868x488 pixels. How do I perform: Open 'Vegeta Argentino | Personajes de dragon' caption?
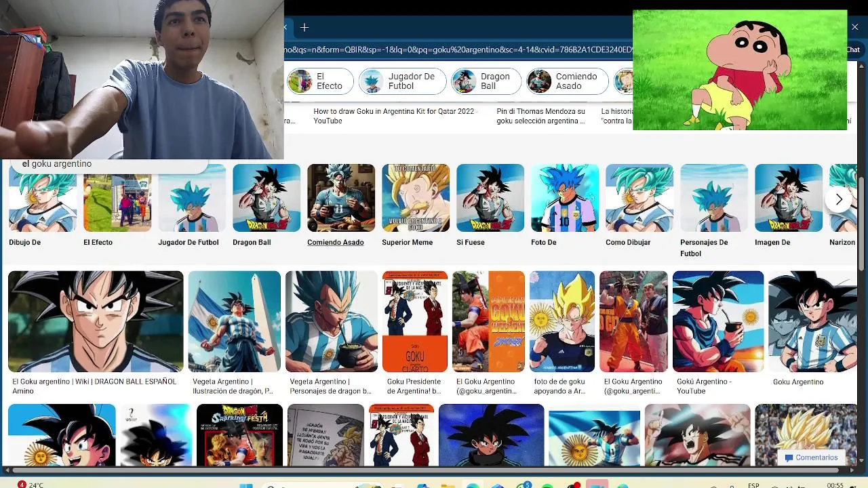331,386
